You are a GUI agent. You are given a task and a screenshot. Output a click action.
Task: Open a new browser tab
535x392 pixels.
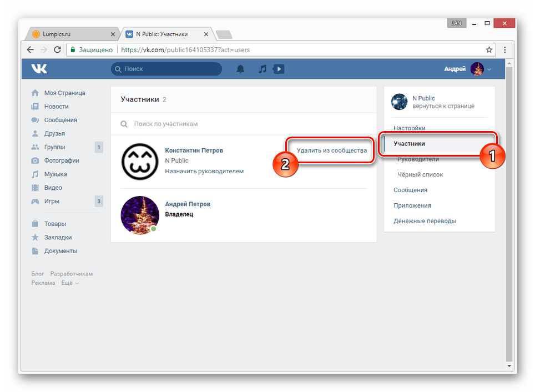224,34
